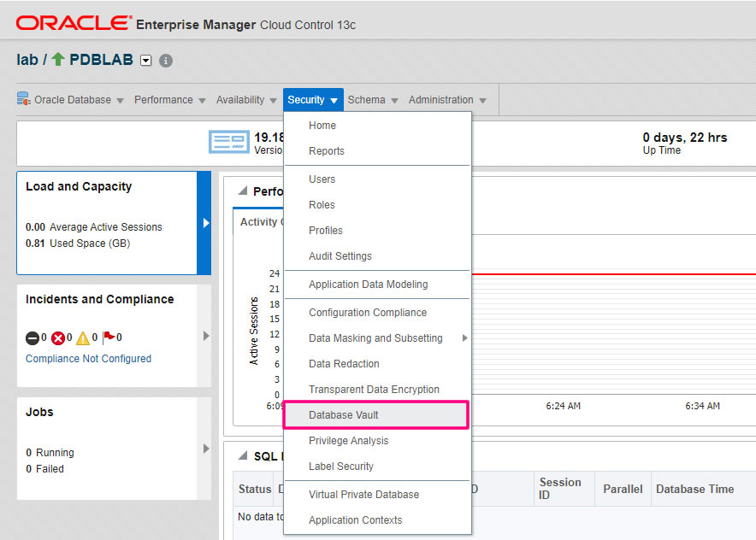
Task: Select Application Contexts
Action: point(377,520)
